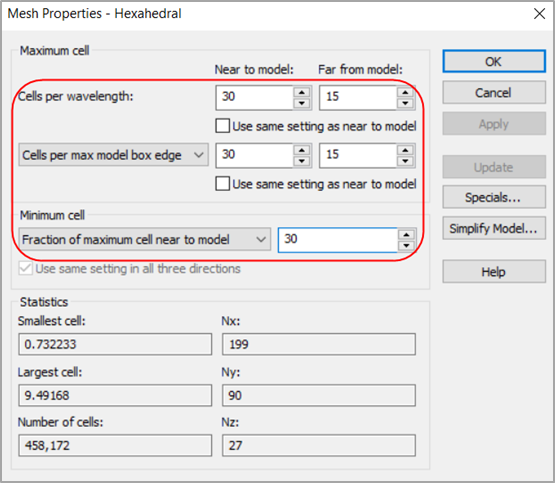Enable same setting under Cells per wavelength
Screen dimensions: 555x483
[223, 126]
